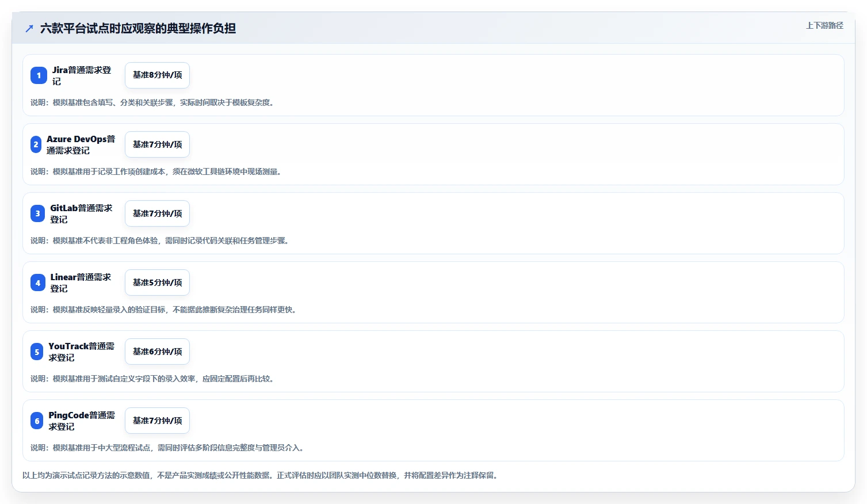Click the arrow icon beside the panel title
867x504 pixels.
click(29, 28)
